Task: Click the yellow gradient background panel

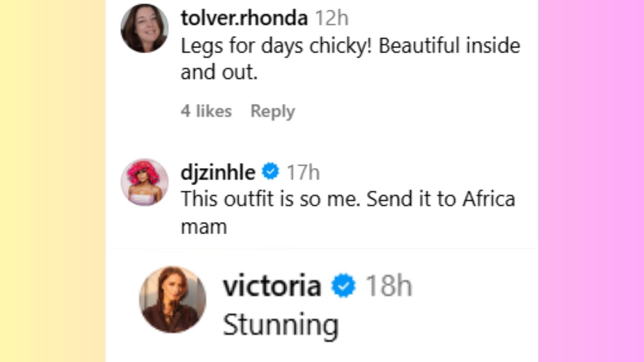Action: 53,181
